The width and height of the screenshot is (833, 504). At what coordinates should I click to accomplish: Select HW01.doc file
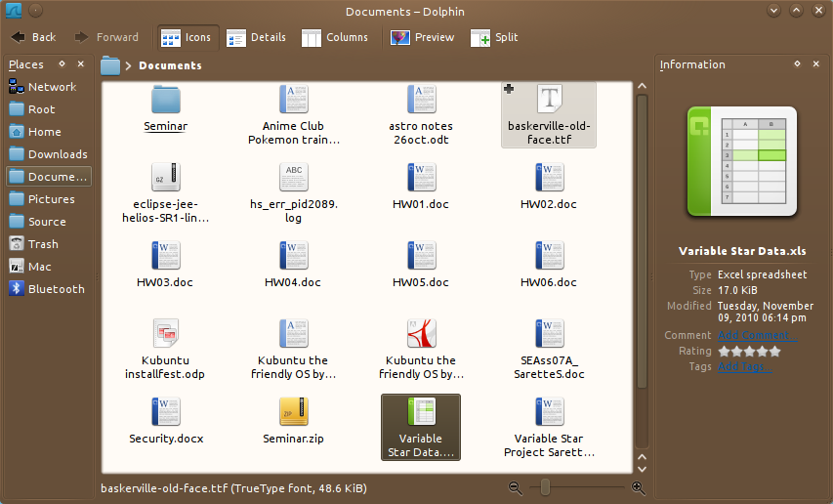[x=421, y=187]
